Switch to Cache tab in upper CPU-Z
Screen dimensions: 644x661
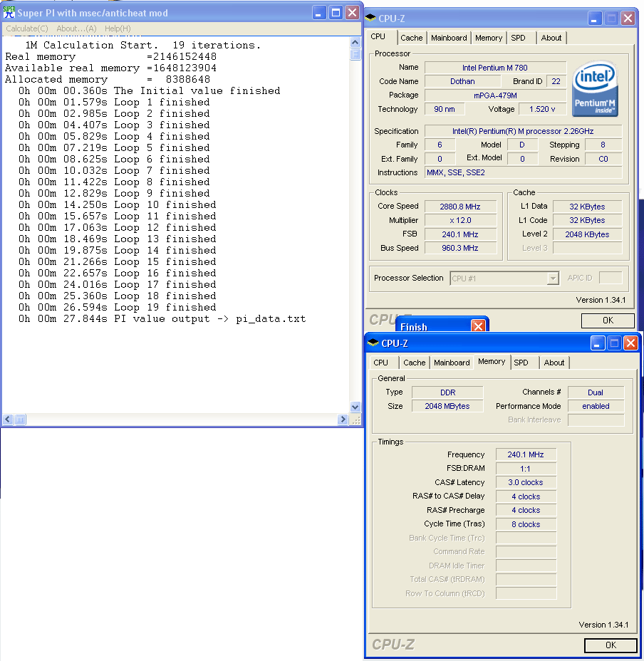point(412,38)
